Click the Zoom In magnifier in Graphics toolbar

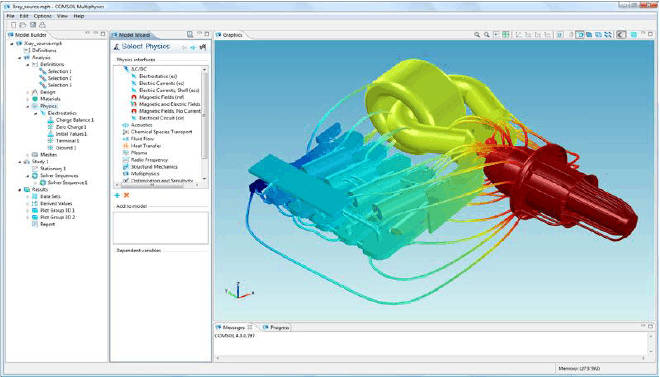477,35
